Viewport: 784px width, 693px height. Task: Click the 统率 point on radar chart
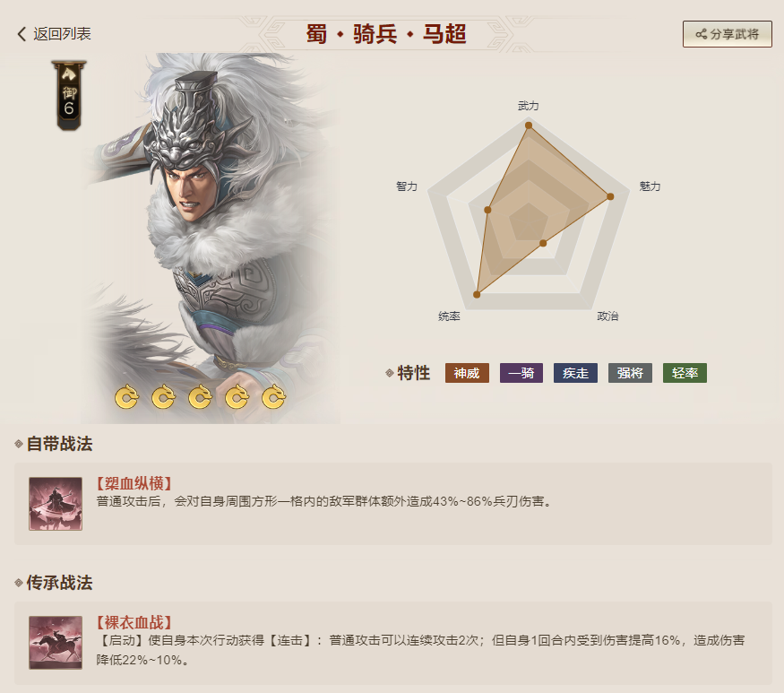pos(477,295)
